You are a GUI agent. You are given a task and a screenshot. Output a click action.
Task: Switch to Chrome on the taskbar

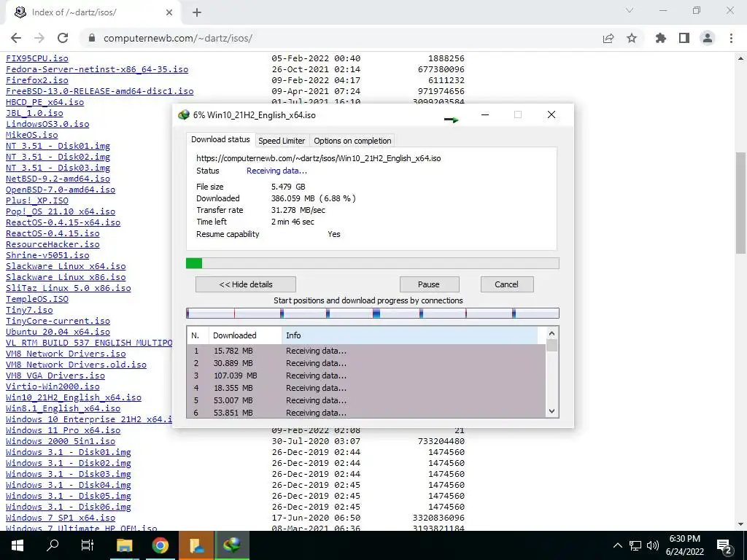(160, 545)
